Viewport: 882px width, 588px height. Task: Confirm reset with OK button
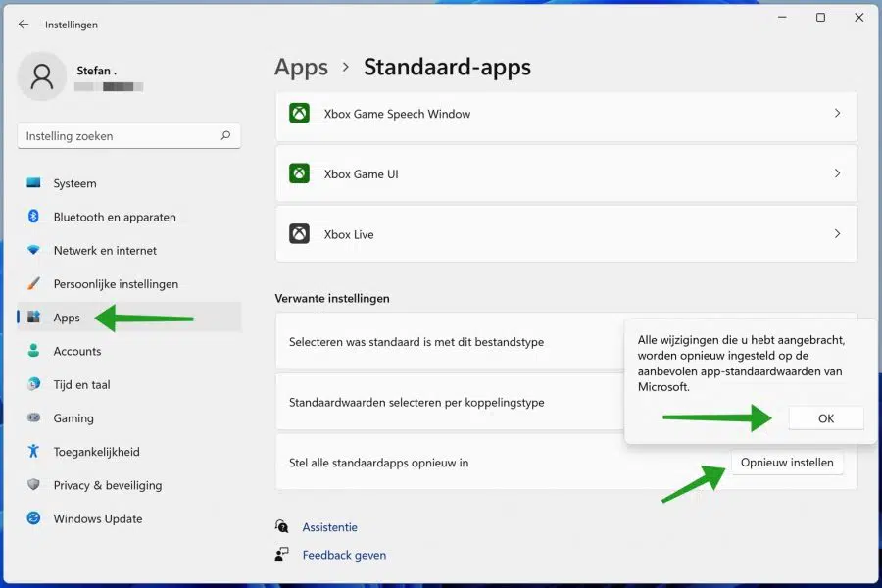(x=826, y=418)
